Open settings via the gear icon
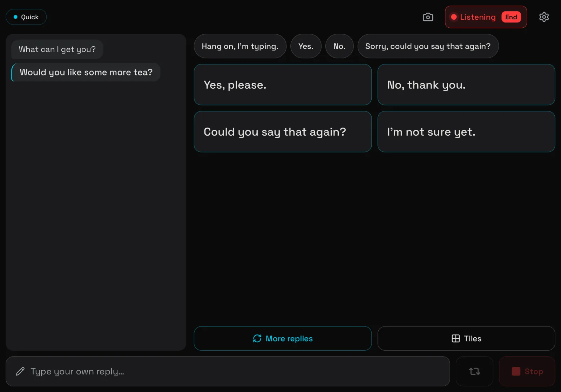 [544, 17]
